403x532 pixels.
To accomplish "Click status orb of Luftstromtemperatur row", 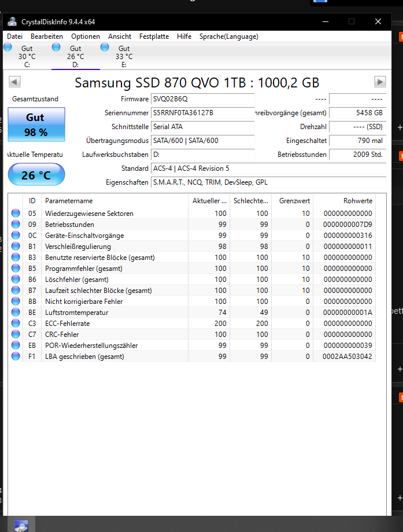I will pos(16,312).
